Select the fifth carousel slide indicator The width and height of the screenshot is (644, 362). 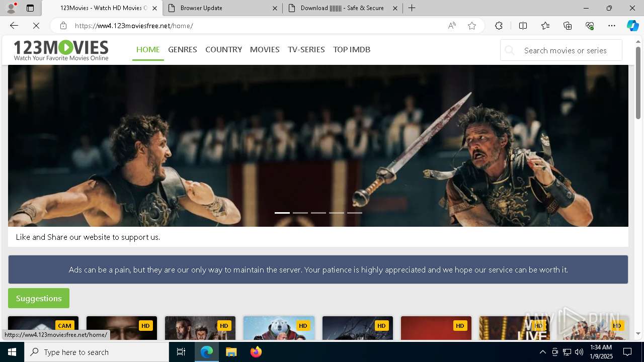click(x=355, y=213)
